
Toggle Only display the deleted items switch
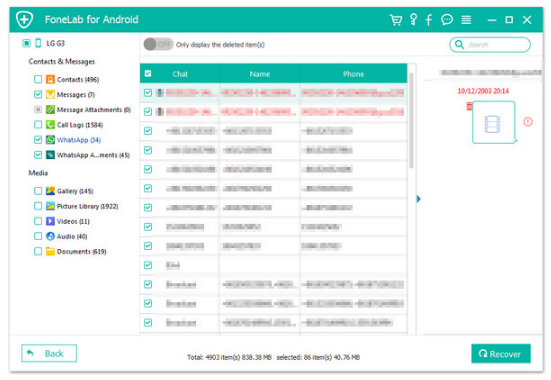coord(158,45)
